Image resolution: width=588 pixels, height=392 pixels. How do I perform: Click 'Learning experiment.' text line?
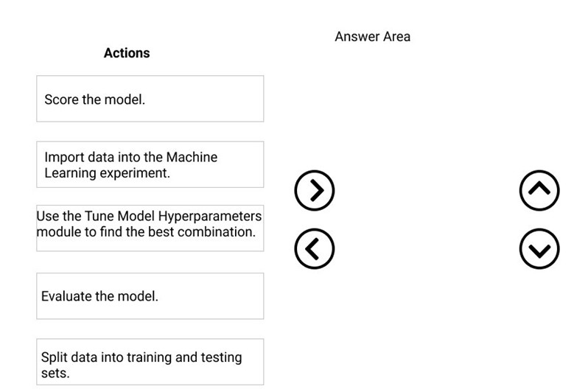coord(108,173)
